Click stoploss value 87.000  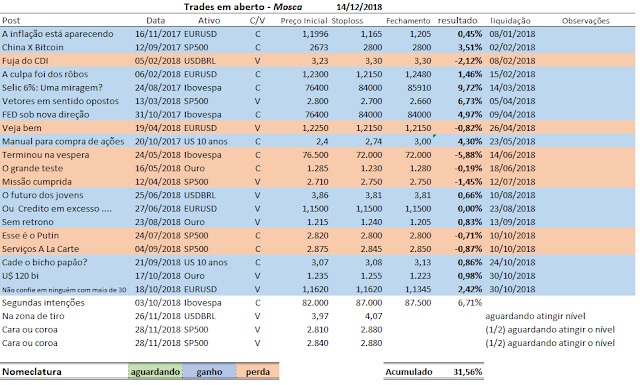[x=369, y=303]
